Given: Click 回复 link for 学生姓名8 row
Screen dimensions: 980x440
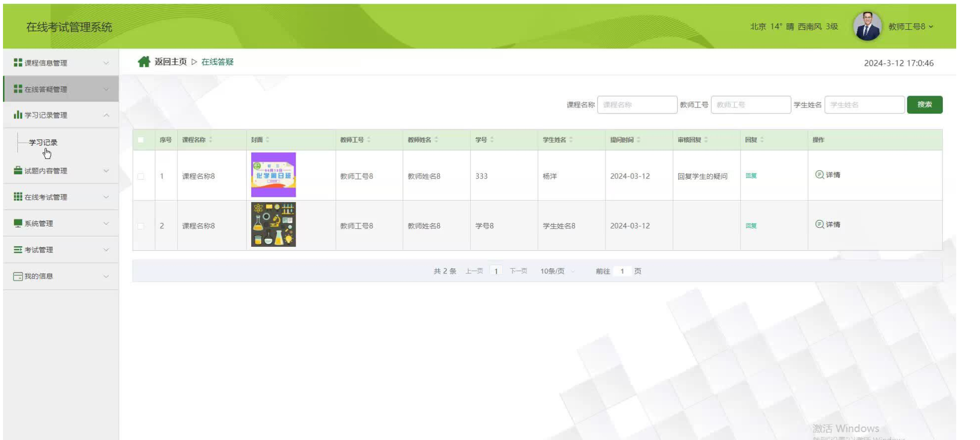Looking at the screenshot, I should coord(751,225).
